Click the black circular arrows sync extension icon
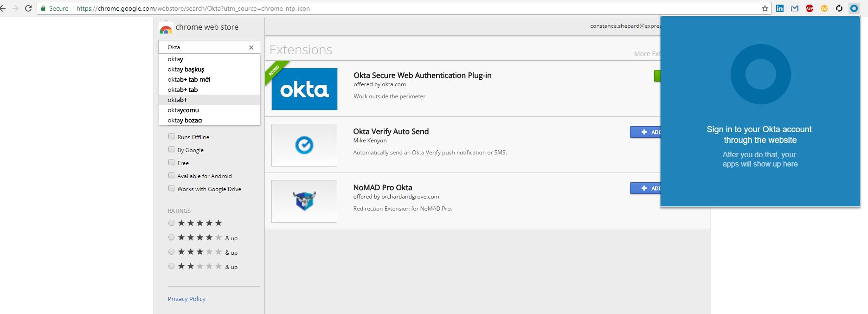This screenshot has width=868, height=314. pos(839,8)
